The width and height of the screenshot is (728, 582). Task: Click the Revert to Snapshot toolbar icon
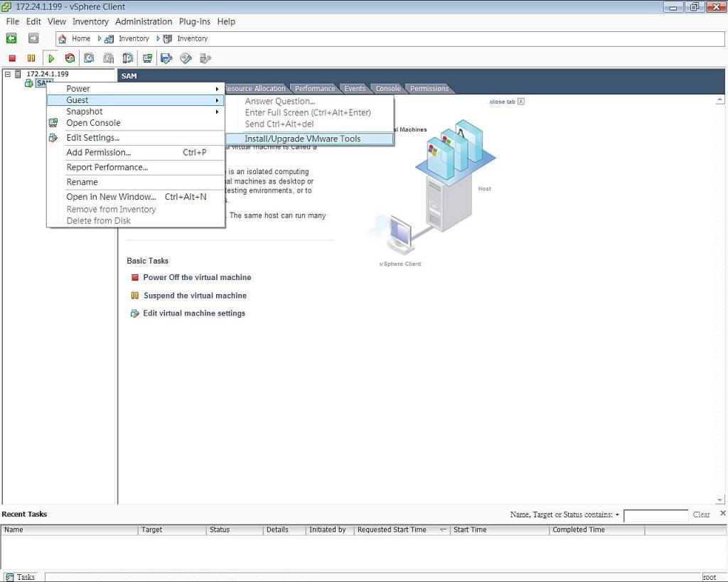point(109,58)
